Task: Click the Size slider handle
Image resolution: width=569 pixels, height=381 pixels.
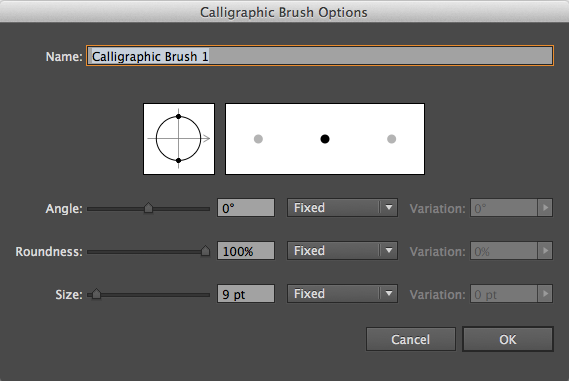Action: [96, 294]
